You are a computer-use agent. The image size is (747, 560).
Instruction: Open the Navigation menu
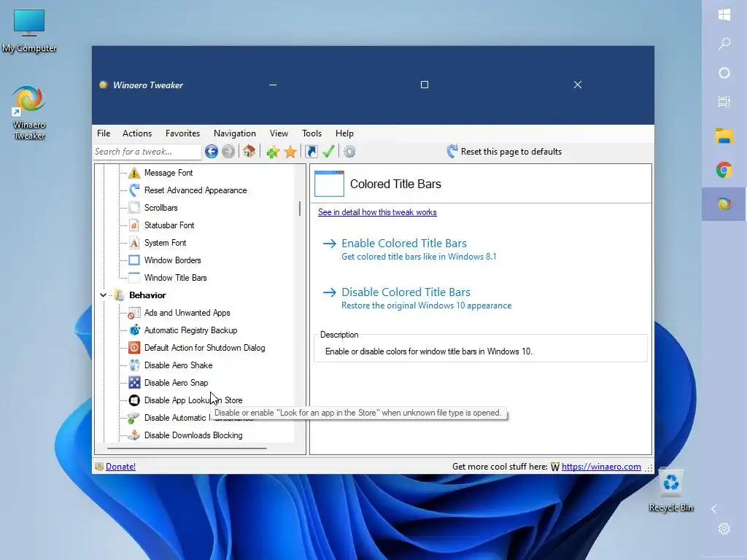[235, 133]
